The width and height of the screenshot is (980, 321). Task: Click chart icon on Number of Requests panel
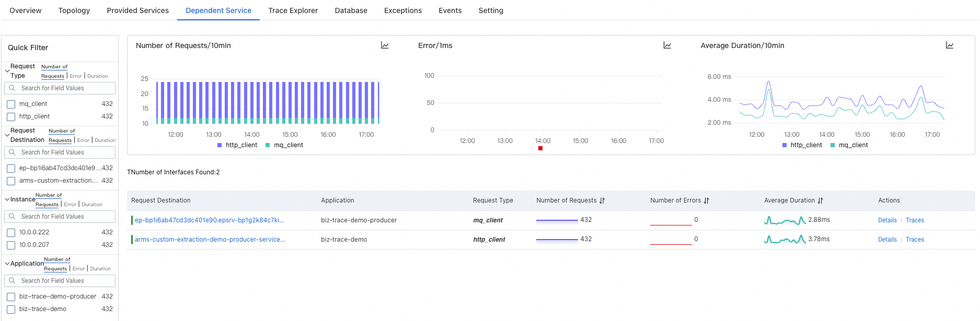click(385, 46)
